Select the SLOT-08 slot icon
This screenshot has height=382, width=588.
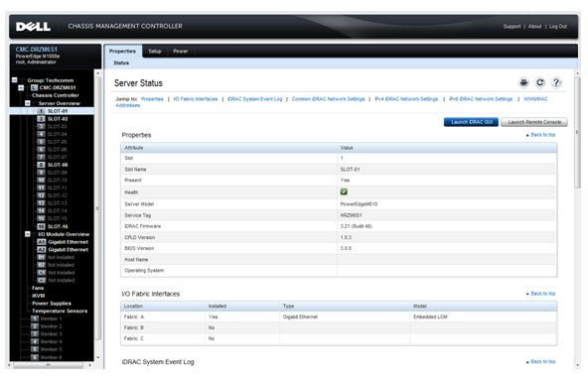tap(41, 165)
